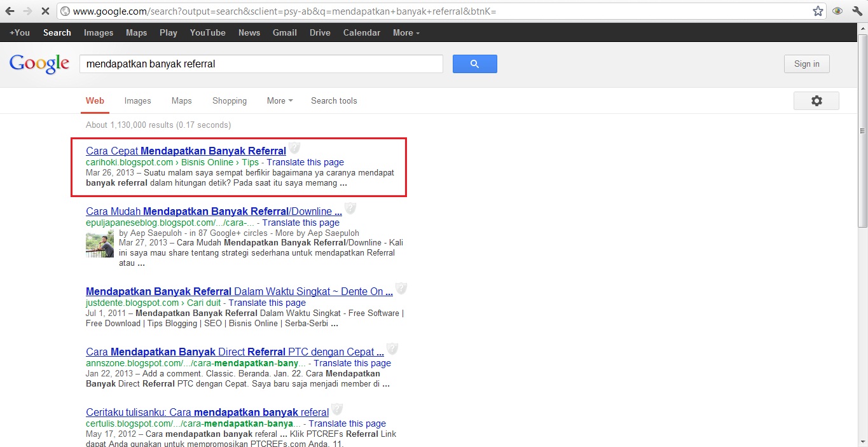Open Cara Mendapatkan Banyak Direct Referral PTC result

235,352
